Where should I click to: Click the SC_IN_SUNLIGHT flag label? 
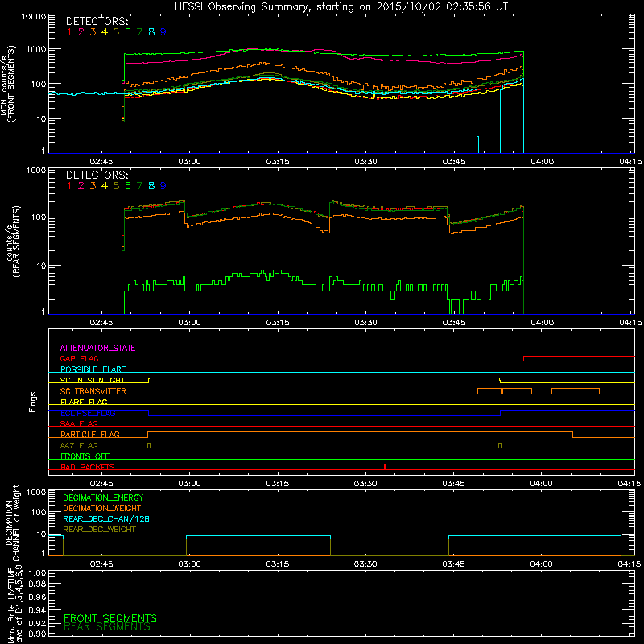point(93,380)
